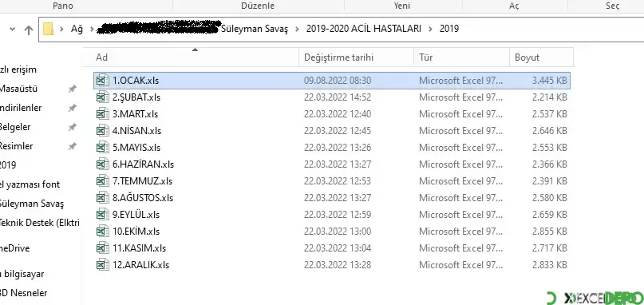Select the pin icon beside Resimler
Image resolution: width=644 pixels, height=305 pixels.
coord(73,146)
